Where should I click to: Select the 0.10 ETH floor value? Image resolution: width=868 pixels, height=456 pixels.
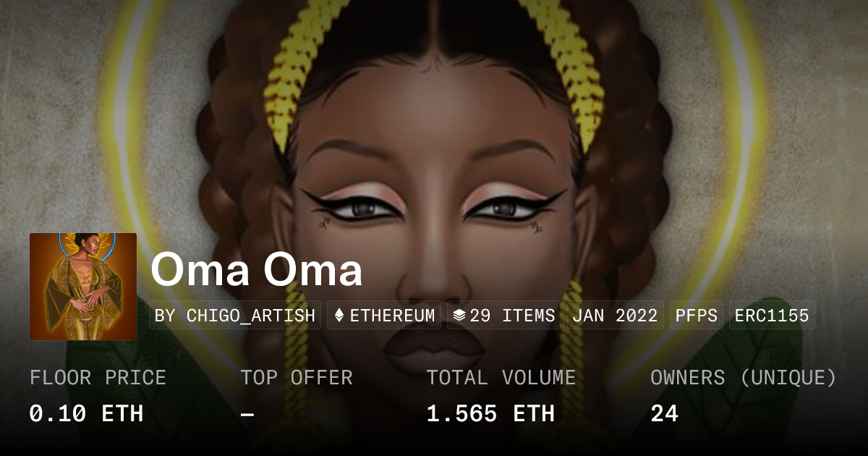(x=86, y=414)
